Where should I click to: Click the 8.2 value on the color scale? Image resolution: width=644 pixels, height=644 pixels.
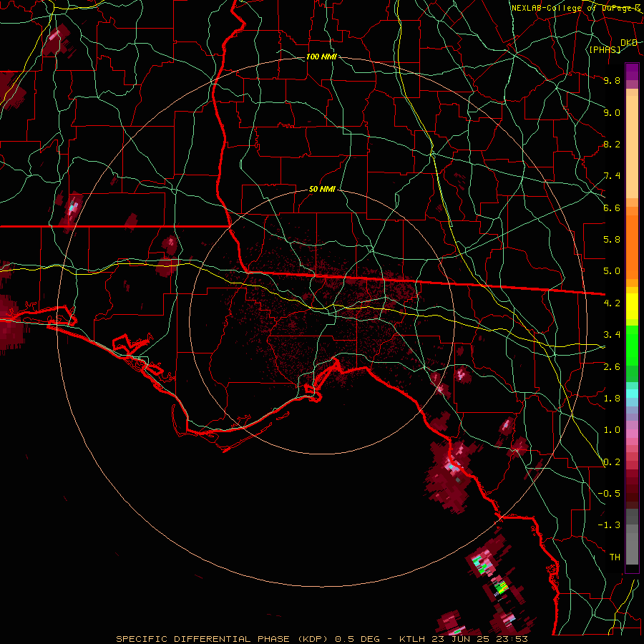click(612, 144)
